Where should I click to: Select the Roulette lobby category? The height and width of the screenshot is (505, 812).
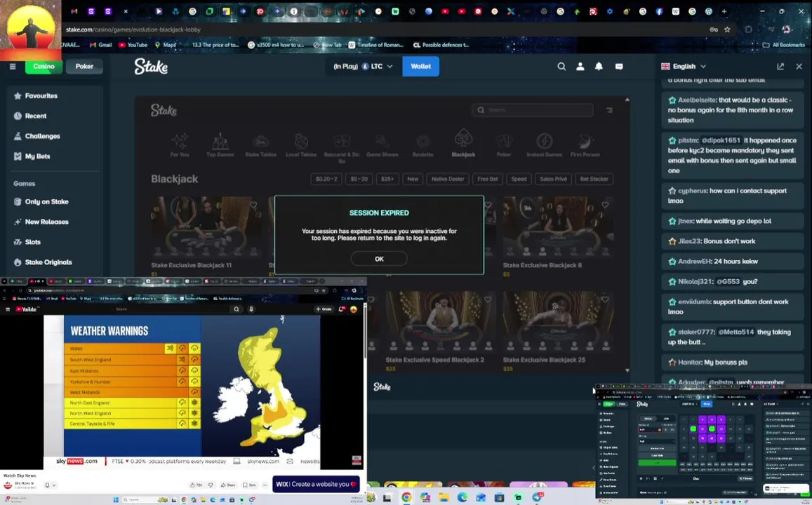pos(422,144)
